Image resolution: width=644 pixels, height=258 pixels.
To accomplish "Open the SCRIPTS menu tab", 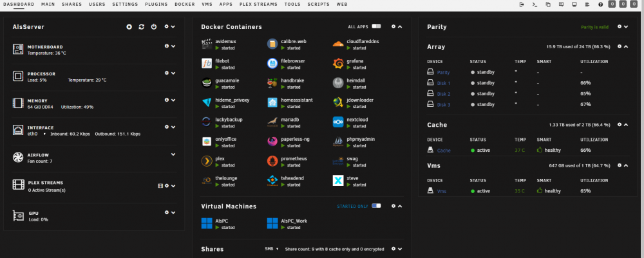I will point(318,5).
